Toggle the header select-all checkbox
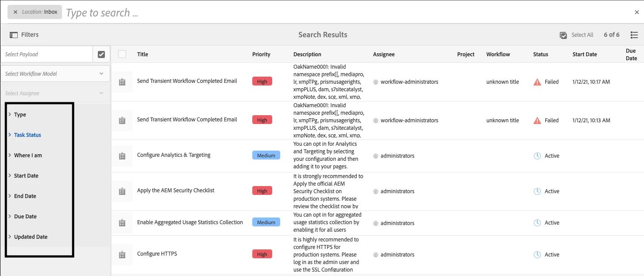Image resolution: width=644 pixels, height=276 pixels. 122,54
